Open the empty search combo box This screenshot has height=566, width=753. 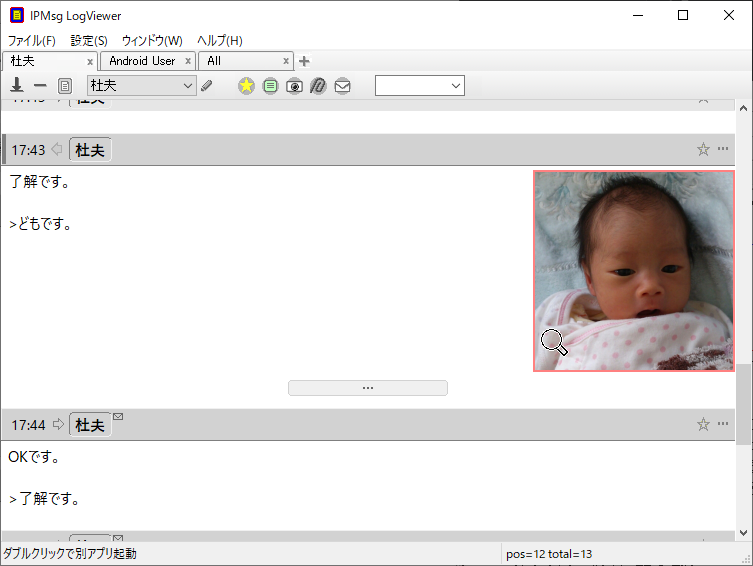click(x=420, y=85)
